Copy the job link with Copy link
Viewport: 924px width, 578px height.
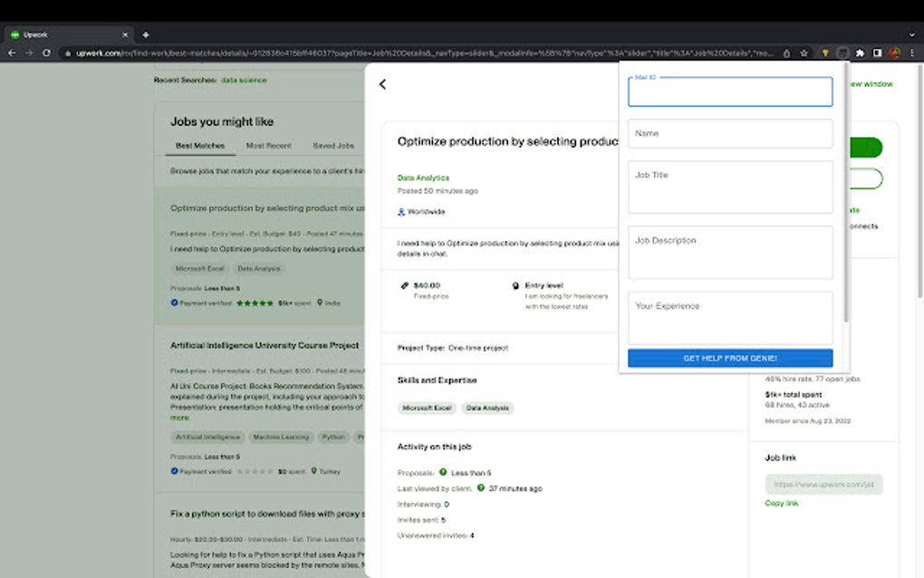[x=781, y=503]
